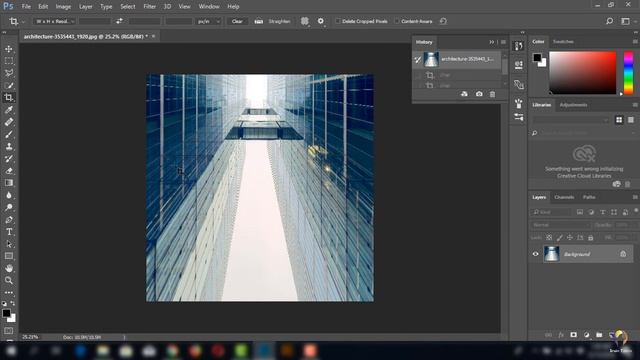Reset the crop with the undo arrow

tap(443, 21)
